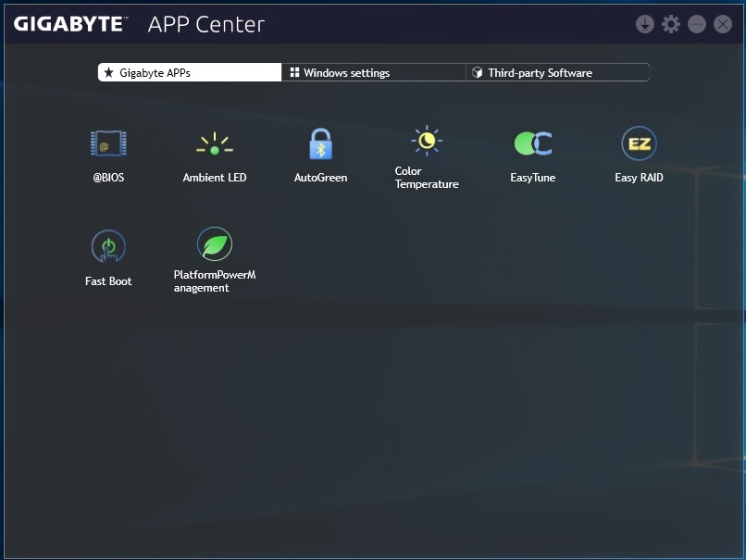
Task: Switch to the Gigabyte APPs tab
Action: (190, 72)
